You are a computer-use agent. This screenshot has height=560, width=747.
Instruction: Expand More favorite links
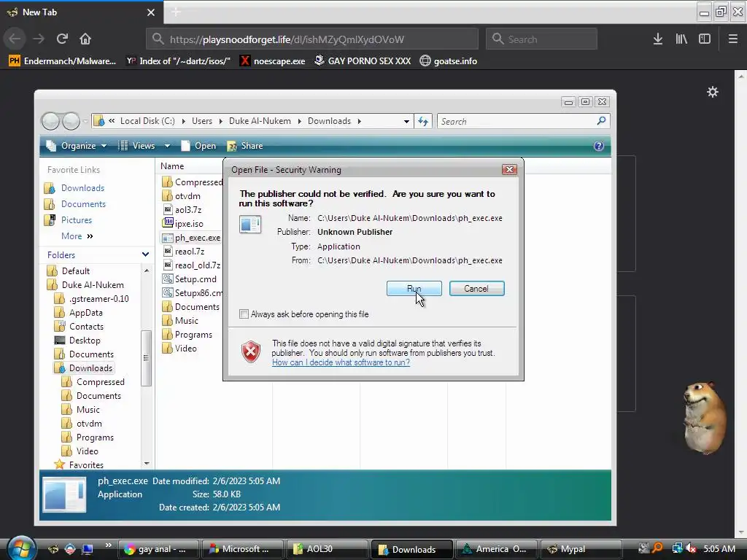pos(77,236)
